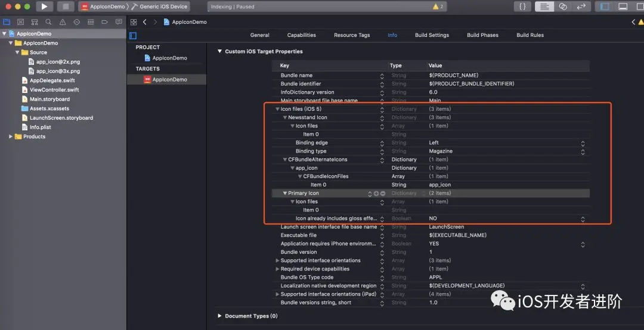Select app_icon@2x.png in navigator
This screenshot has height=330, width=644.
point(58,62)
